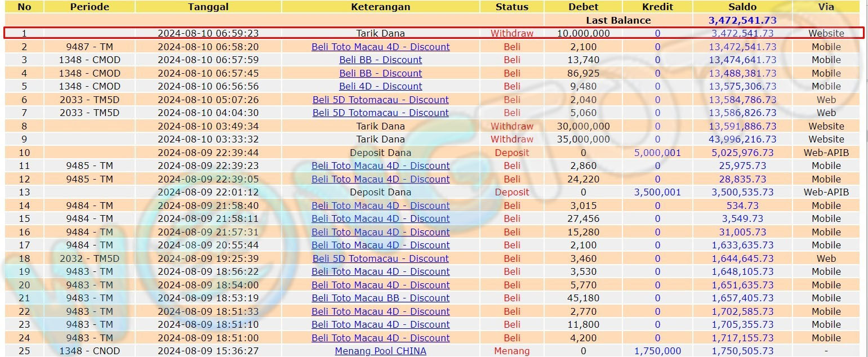Open the Menang Pool CHINA link

380,351
